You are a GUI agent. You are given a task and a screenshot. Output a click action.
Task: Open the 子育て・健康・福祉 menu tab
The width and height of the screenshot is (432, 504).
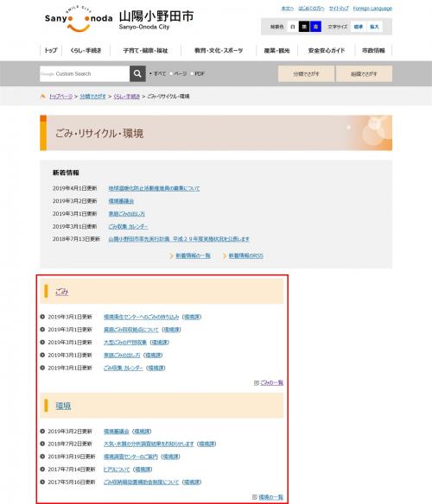[x=145, y=50]
